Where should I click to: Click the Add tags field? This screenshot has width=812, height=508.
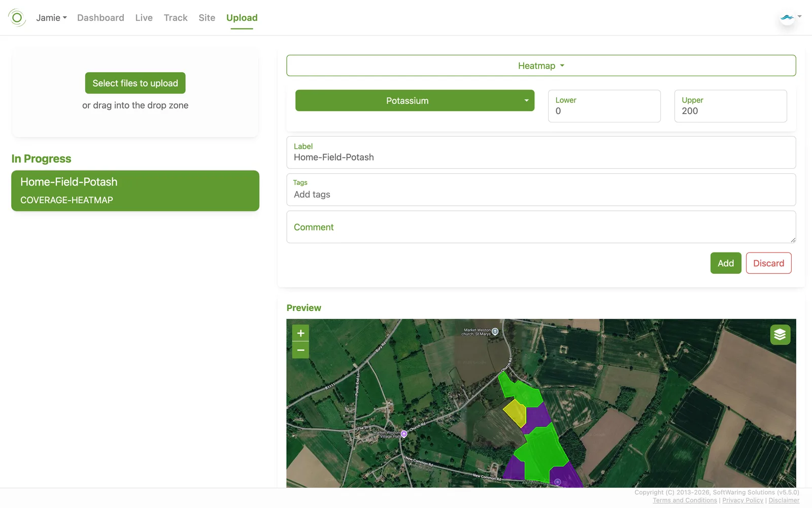tap(541, 189)
